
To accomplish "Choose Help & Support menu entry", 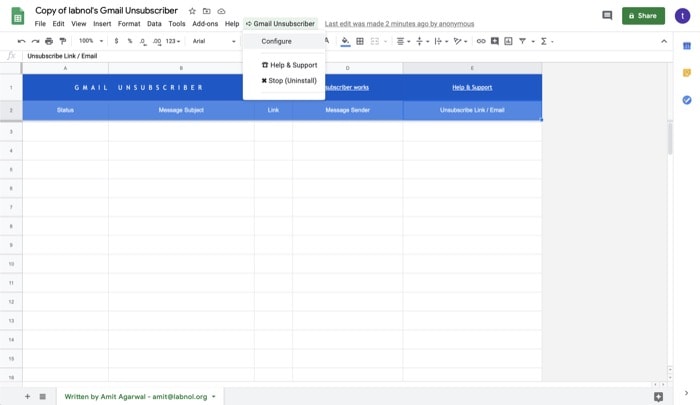I will 284,65.
